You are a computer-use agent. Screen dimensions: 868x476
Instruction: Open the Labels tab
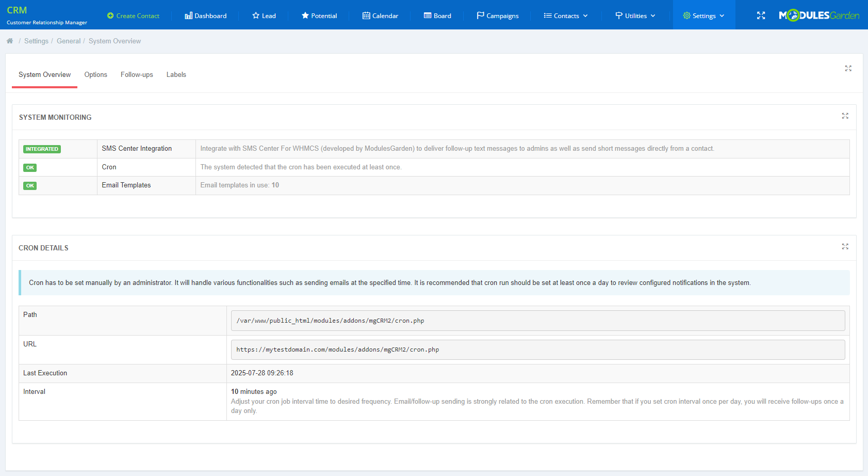tap(176, 74)
